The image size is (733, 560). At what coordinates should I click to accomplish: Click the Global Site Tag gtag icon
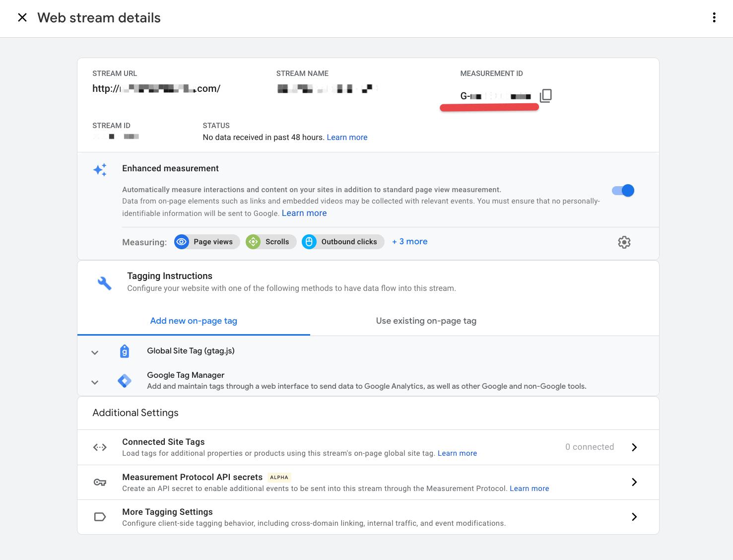point(125,351)
